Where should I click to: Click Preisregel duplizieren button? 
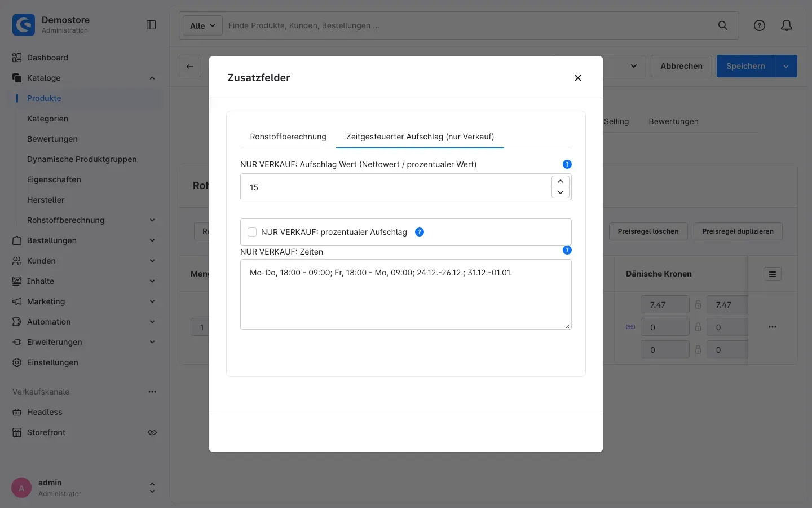click(738, 231)
